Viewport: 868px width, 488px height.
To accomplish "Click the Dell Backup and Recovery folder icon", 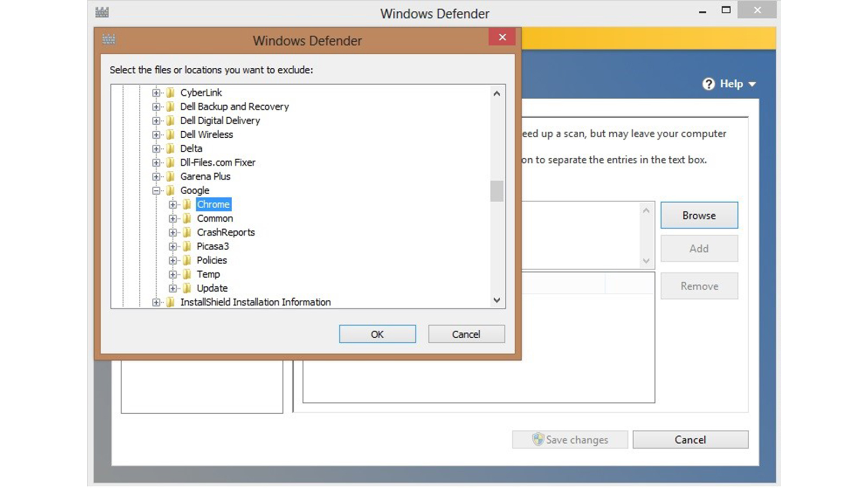I will pos(170,107).
